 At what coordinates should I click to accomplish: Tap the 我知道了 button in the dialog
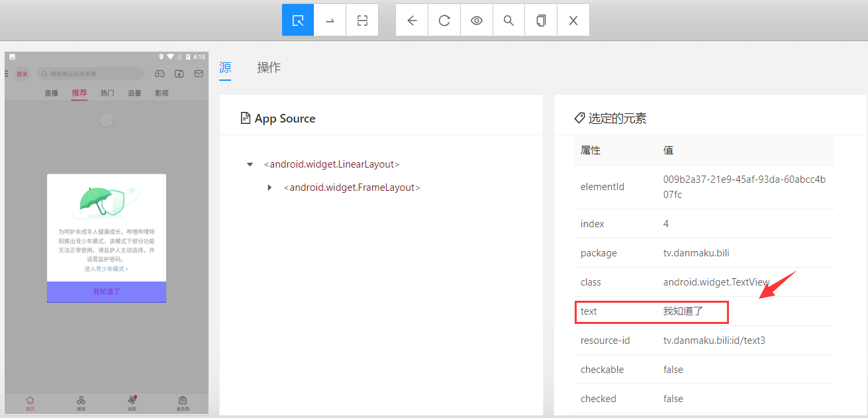click(107, 291)
